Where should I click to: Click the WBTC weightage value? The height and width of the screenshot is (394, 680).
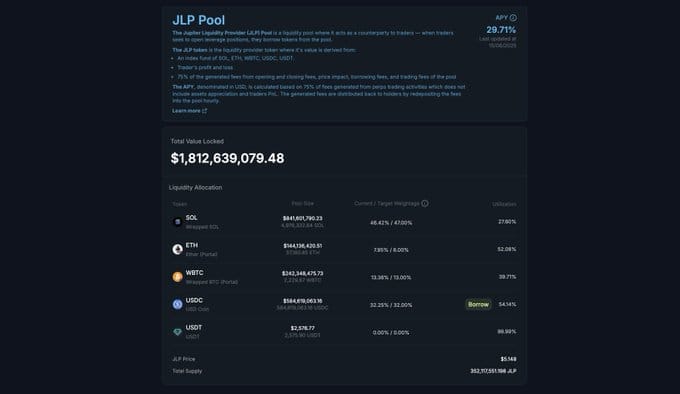point(391,277)
